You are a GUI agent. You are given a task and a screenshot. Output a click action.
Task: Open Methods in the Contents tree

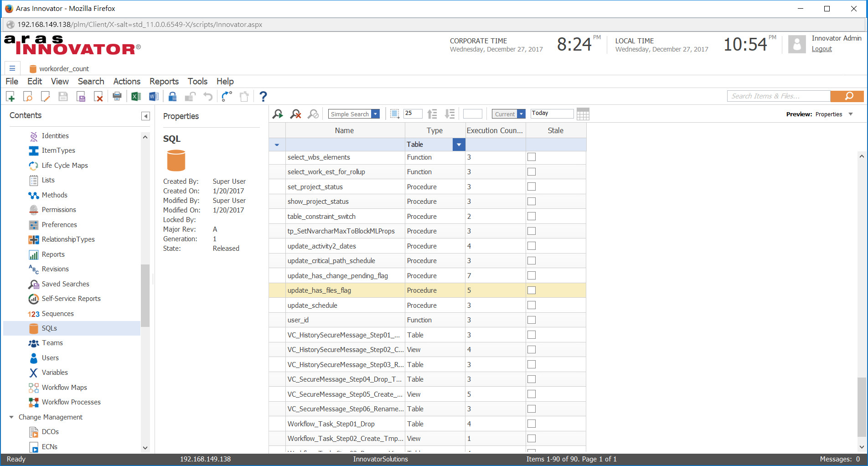point(54,195)
